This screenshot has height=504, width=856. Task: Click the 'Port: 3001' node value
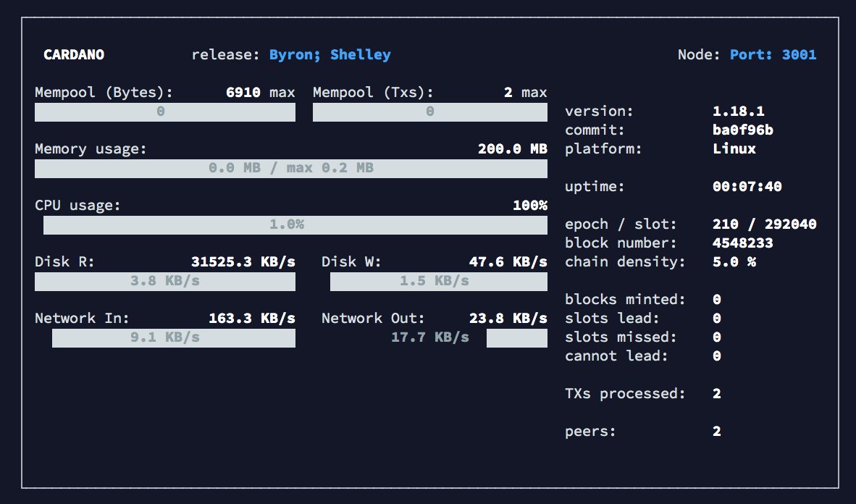[x=773, y=54]
